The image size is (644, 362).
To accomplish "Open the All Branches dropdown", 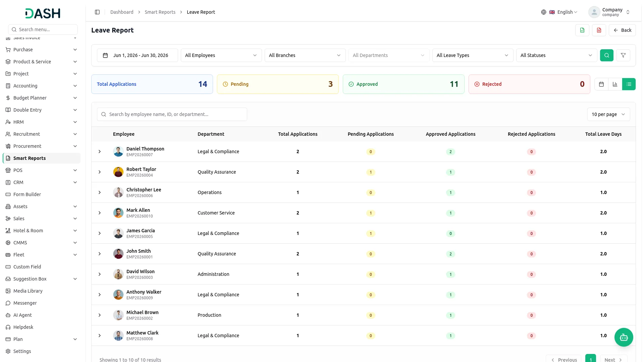I will pos(305,55).
